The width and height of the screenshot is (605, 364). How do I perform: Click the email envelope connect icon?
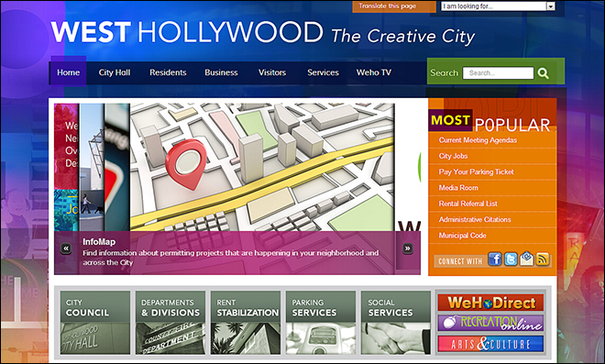click(x=527, y=259)
